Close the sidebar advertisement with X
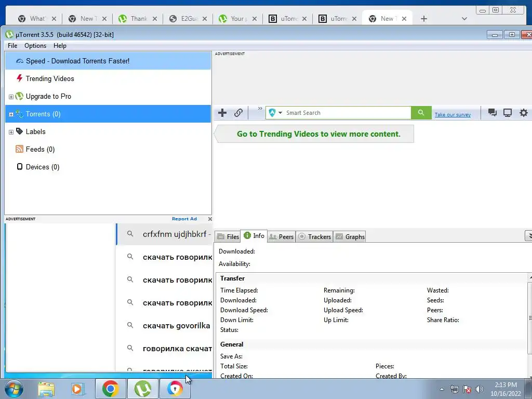 (210, 219)
